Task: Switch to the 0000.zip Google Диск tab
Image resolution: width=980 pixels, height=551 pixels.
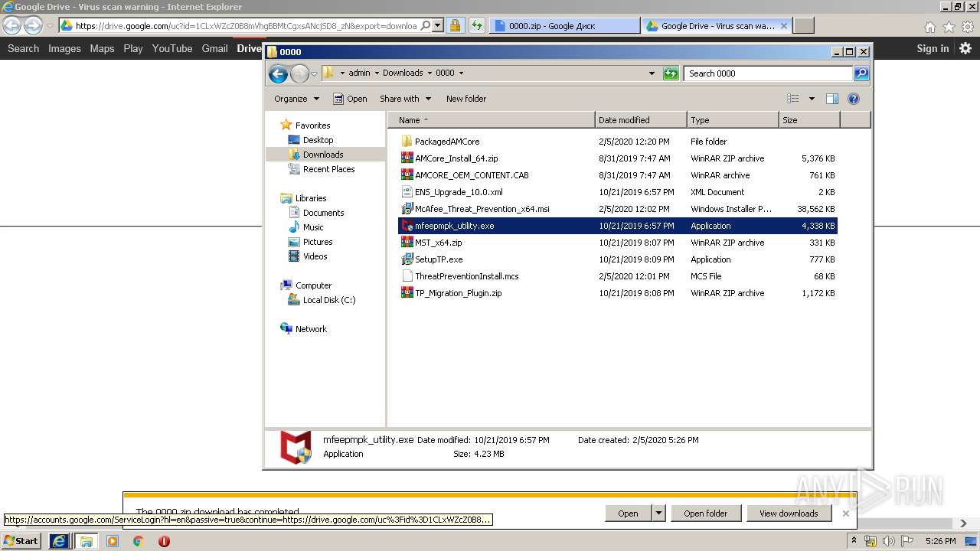Action: (564, 26)
